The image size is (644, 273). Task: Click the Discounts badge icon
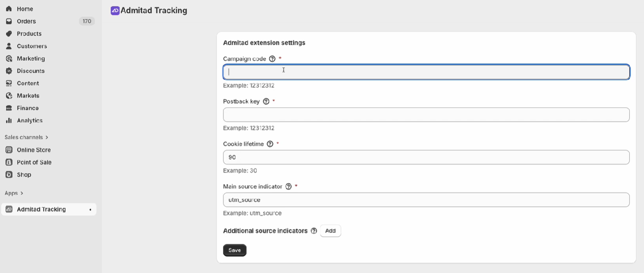click(9, 71)
